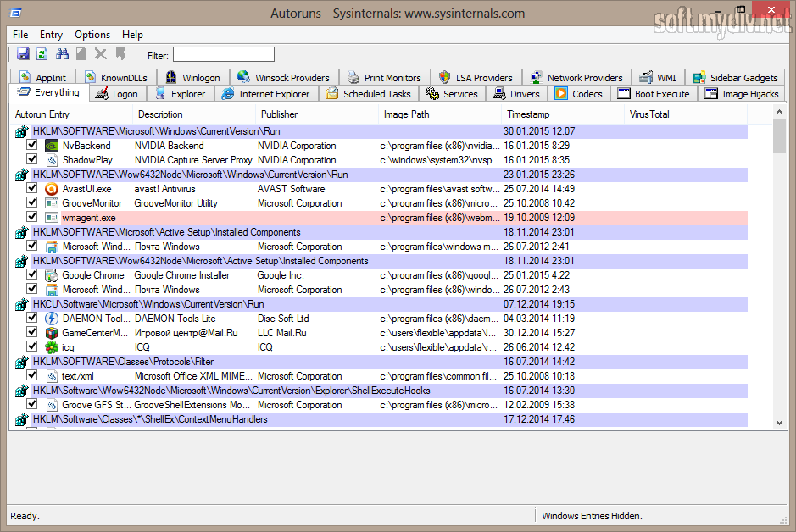This screenshot has height=532, width=796.
Task: Click registry icon for HKCU Run key
Action: [21, 304]
